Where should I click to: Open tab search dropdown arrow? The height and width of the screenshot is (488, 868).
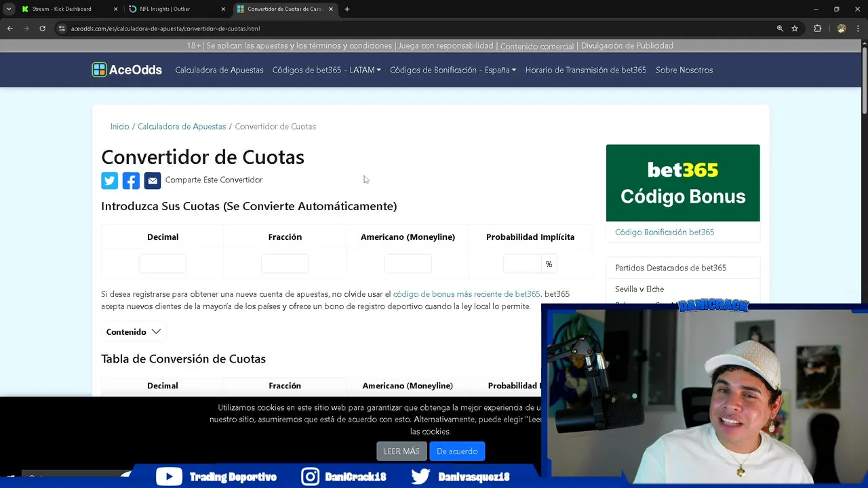[9, 9]
